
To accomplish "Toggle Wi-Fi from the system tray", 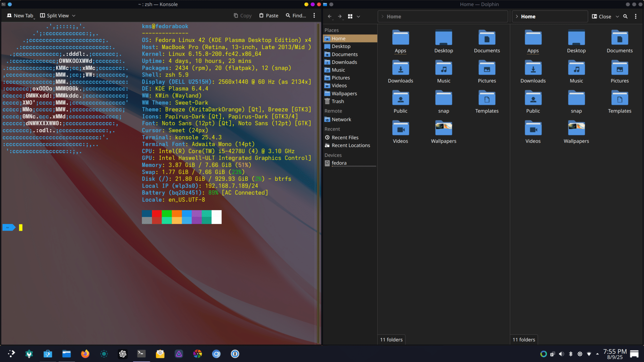I will pos(589,354).
